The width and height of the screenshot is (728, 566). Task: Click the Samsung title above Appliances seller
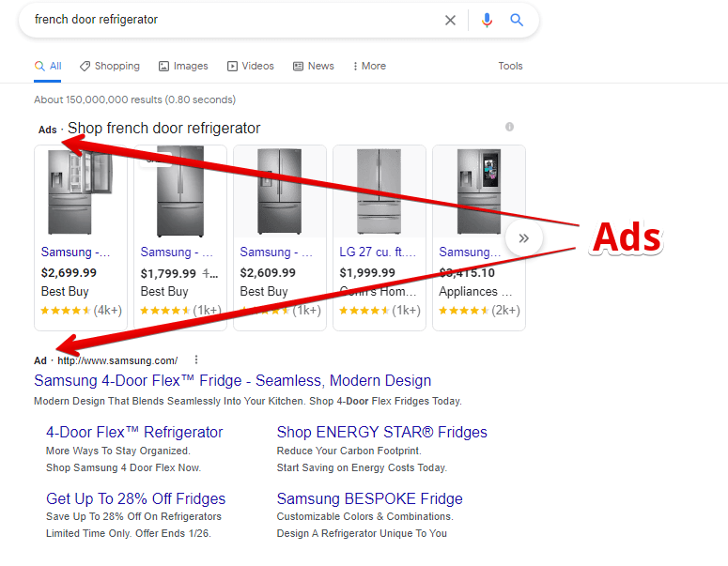click(470, 252)
